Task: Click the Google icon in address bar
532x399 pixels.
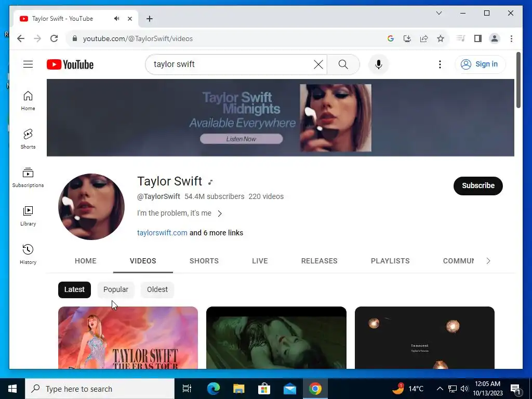Action: point(391,38)
